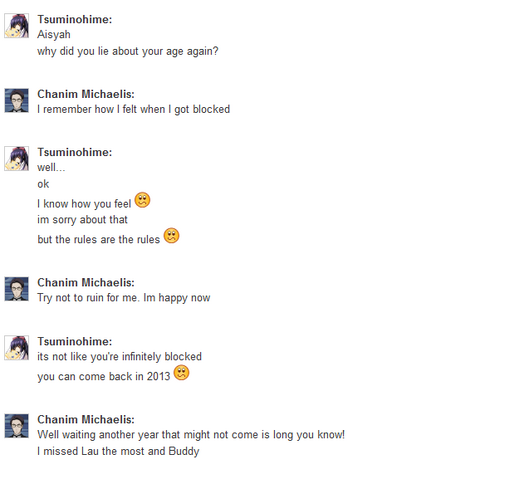The width and height of the screenshot is (529, 479).
Task: Click the message 'im sorry about that'
Action: [82, 220]
